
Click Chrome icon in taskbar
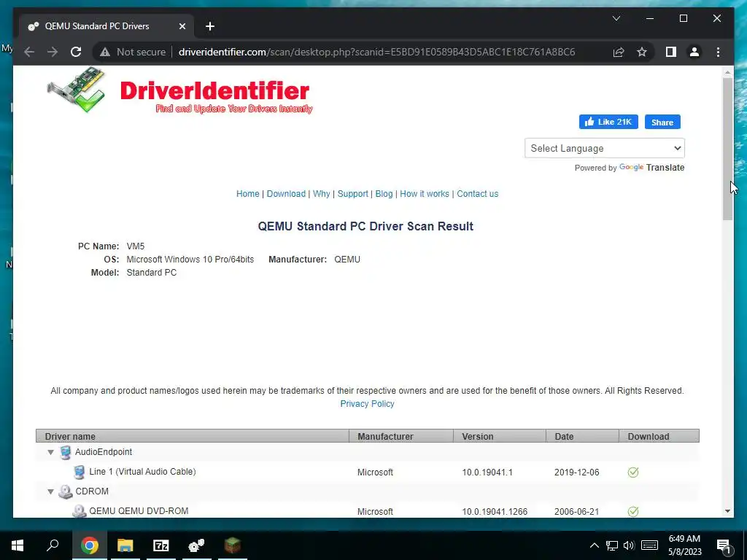point(89,545)
